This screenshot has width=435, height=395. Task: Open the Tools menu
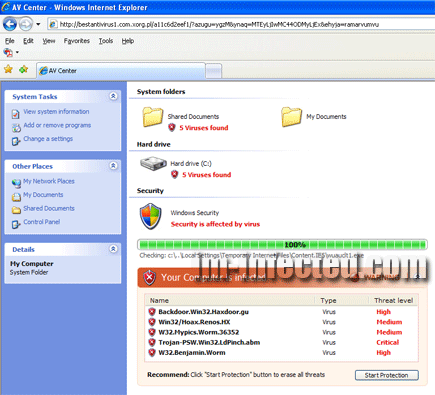pyautogui.click(x=106, y=41)
